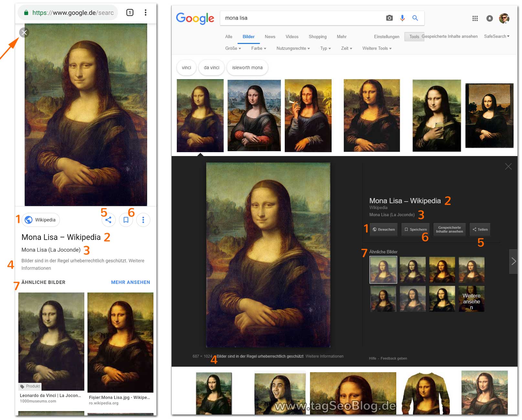Open the mobile three-dot options icon
The height and width of the screenshot is (420, 522).
tap(143, 220)
